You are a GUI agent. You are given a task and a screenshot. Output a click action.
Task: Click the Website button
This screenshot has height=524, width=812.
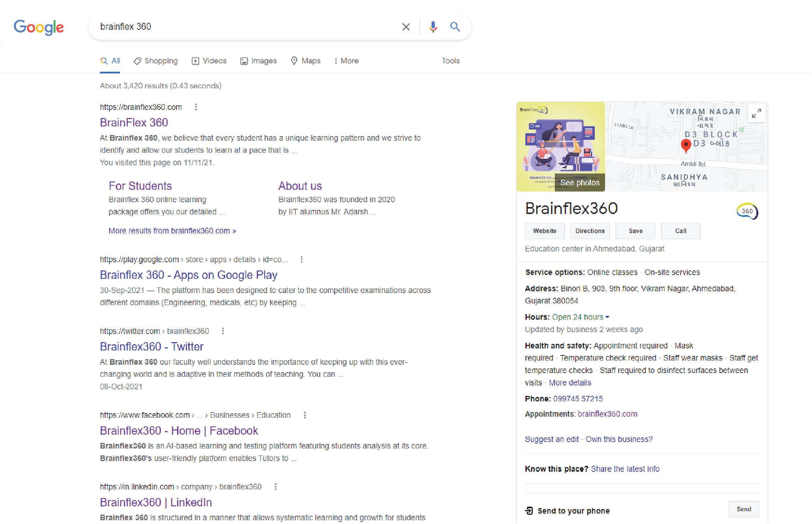tap(544, 231)
